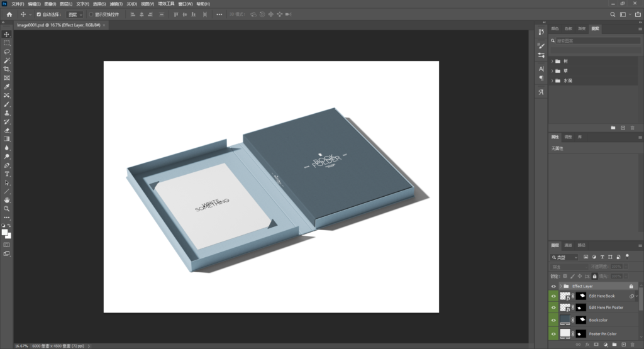Create a new layer group icon
Viewport: 644px width, 349px height.
pos(614,345)
